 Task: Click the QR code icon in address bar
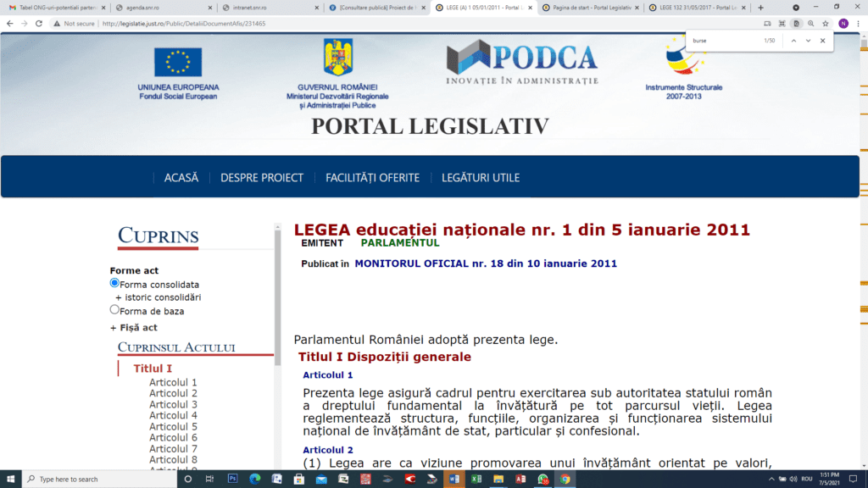click(x=782, y=24)
